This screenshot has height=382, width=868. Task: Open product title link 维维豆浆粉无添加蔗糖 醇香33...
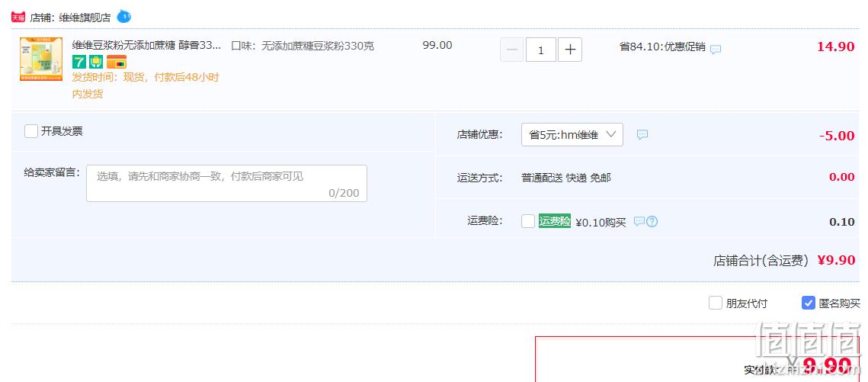[x=146, y=46]
